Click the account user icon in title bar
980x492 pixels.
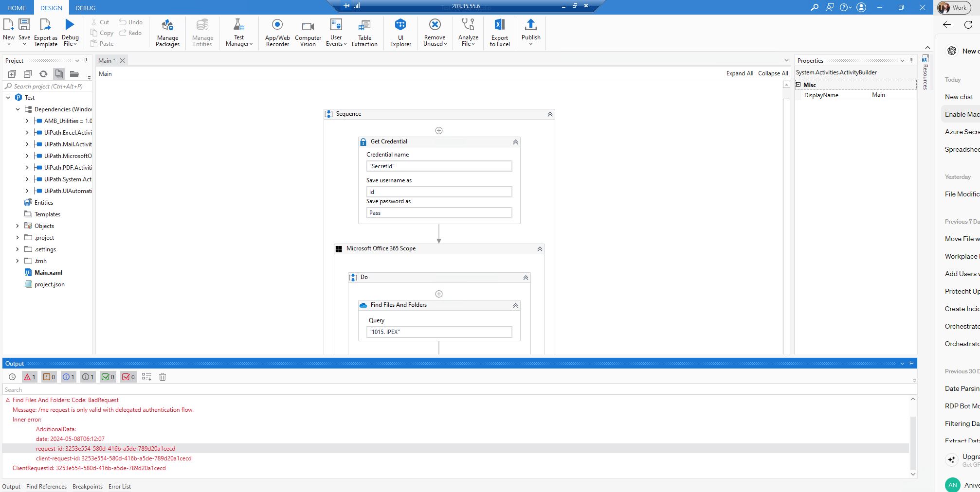(861, 7)
